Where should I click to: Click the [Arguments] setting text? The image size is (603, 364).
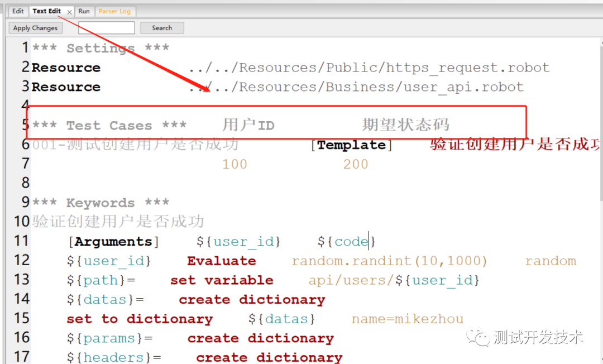tap(113, 241)
